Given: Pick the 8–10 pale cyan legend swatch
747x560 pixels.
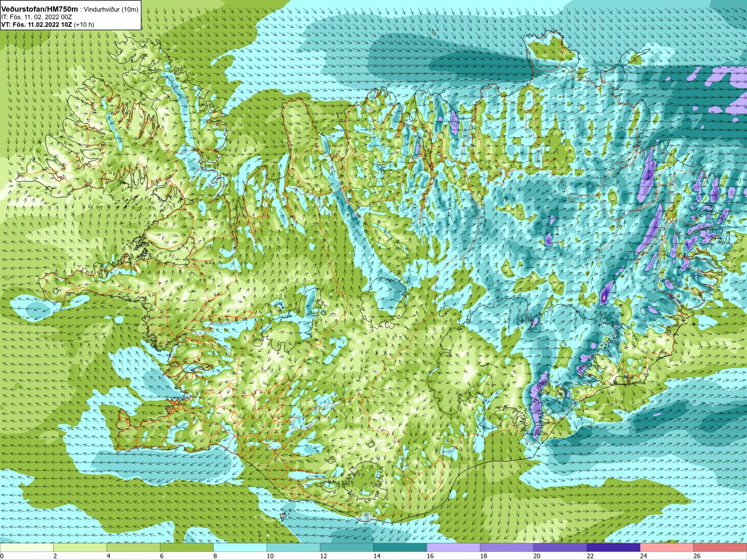Looking at the screenshot, I should coord(240,548).
